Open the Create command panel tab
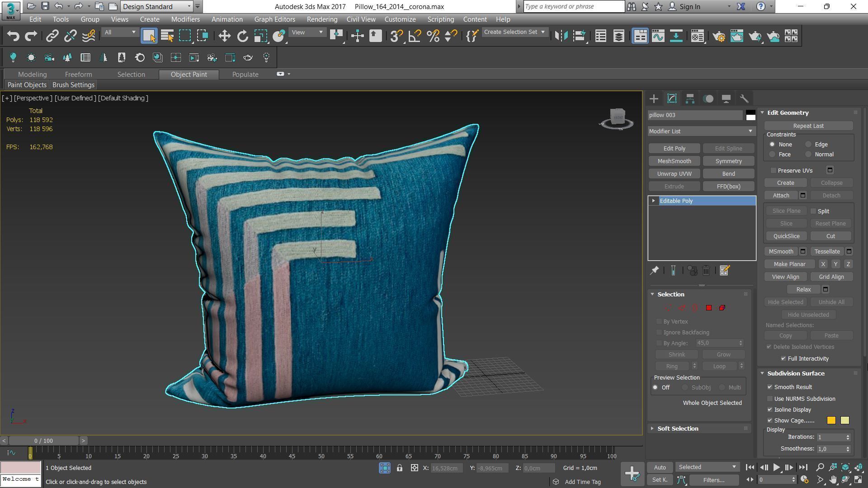 [654, 99]
